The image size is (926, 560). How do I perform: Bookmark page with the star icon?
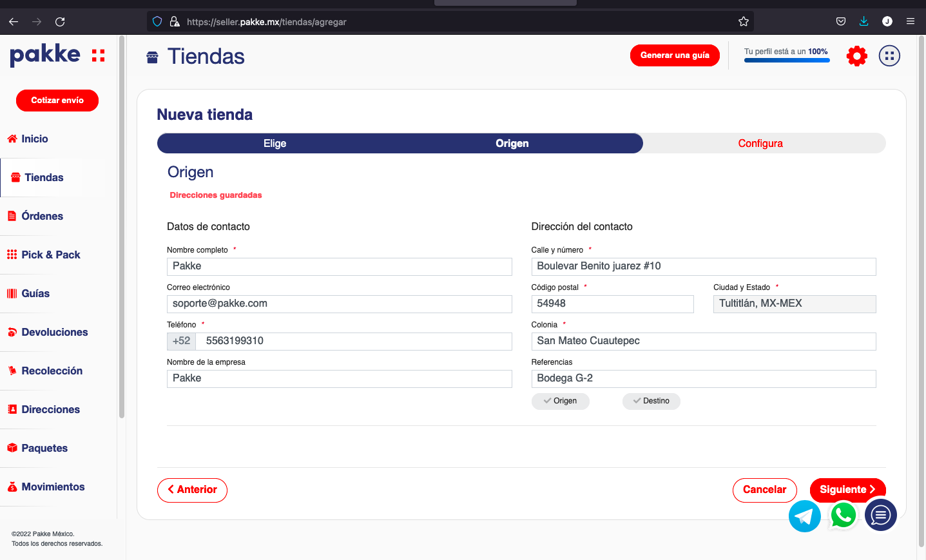pyautogui.click(x=744, y=21)
